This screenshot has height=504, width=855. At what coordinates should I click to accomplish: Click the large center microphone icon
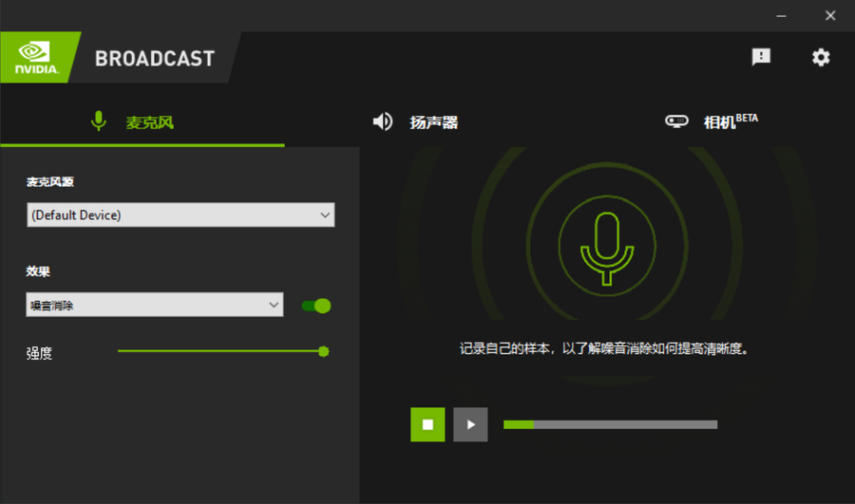[x=607, y=247]
